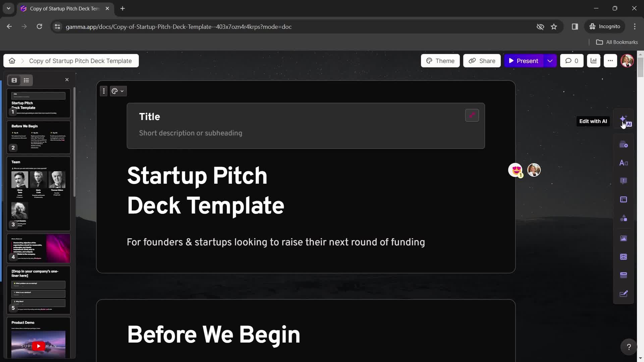Toggle Incognito mode indicator in browser
The image size is (644, 362).
click(x=606, y=26)
